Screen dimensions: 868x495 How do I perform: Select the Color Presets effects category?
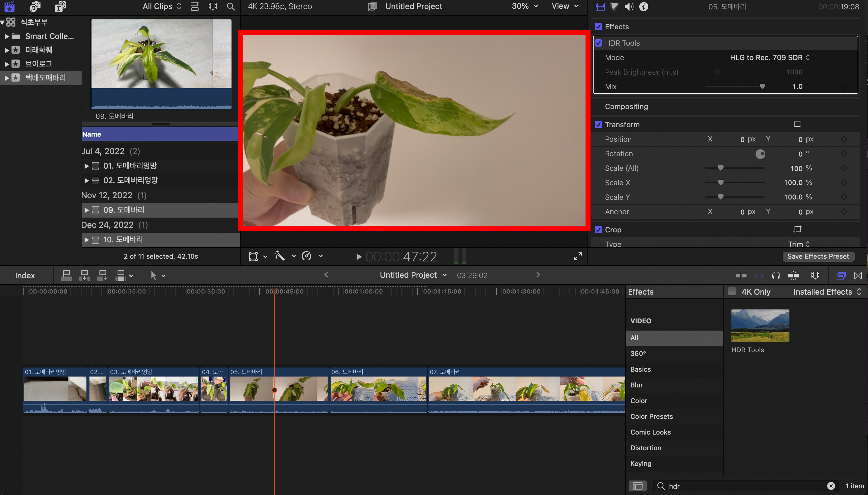coord(651,416)
